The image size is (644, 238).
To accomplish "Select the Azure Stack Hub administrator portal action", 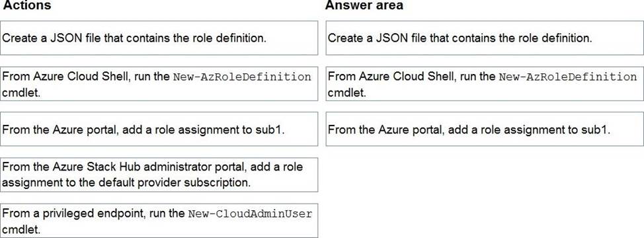I will 159,175.
